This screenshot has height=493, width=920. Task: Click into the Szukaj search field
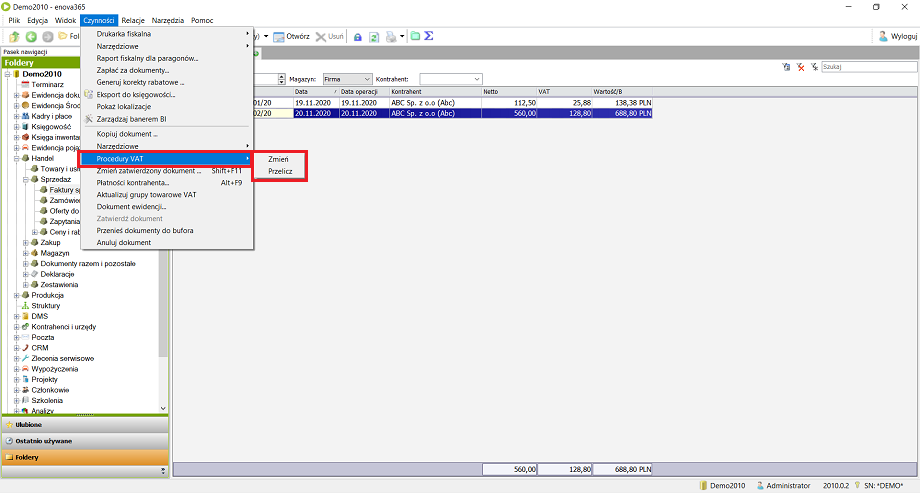(869, 67)
